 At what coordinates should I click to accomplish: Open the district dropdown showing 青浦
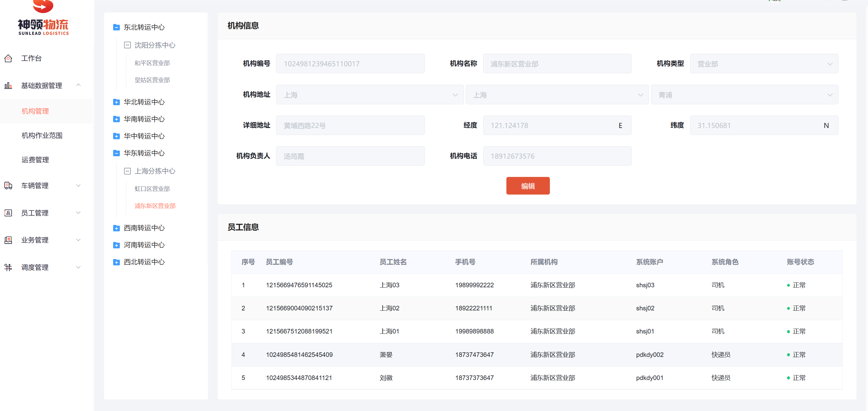tap(744, 95)
